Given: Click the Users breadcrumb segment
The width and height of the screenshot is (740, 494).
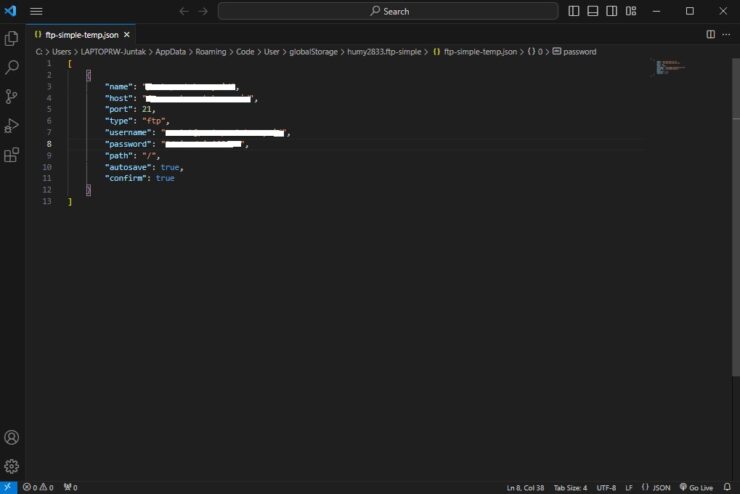Looking at the screenshot, I should [x=61, y=51].
